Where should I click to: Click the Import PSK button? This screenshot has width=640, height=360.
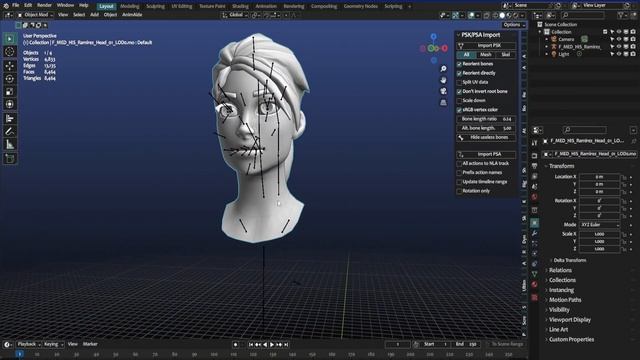tap(486, 46)
